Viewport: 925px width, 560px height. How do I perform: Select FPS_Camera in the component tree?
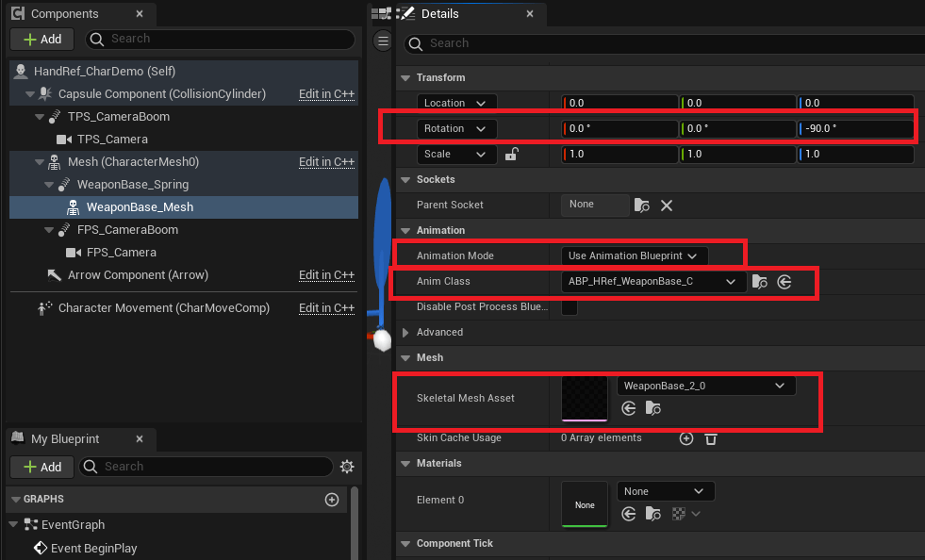122,253
